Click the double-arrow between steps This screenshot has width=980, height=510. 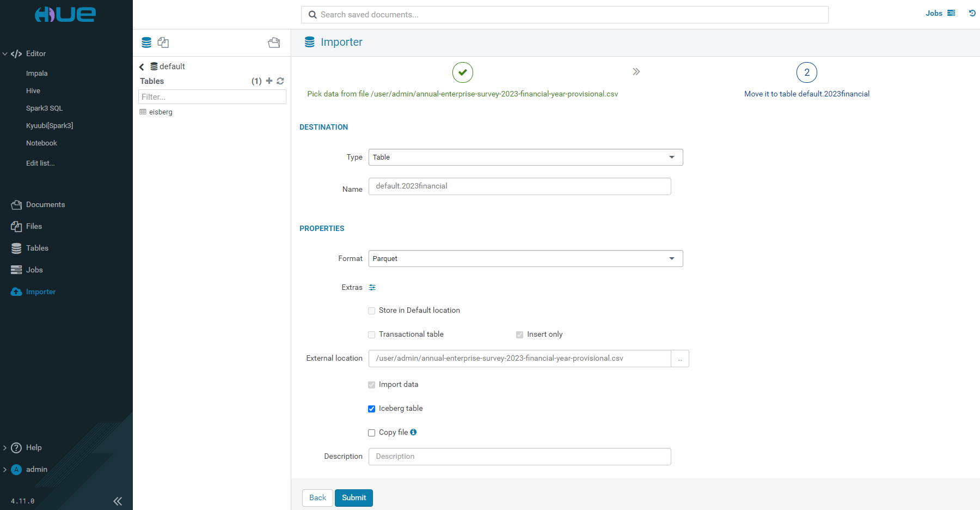pos(636,72)
